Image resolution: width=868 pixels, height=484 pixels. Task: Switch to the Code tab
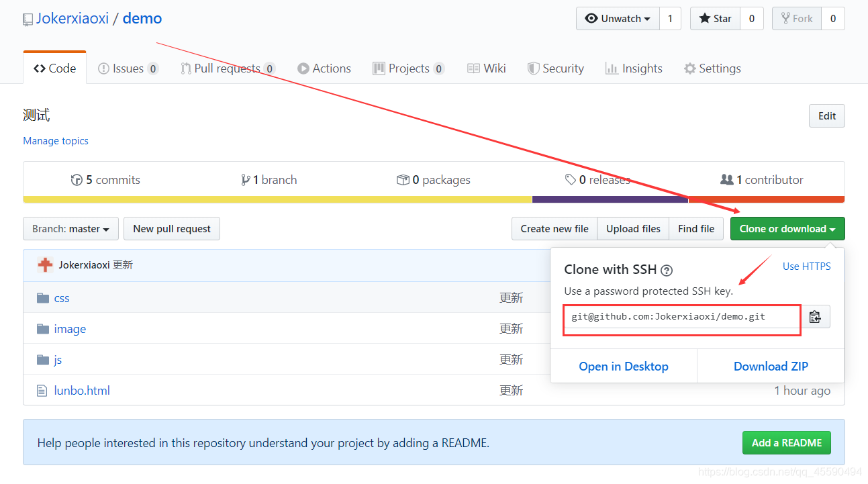(55, 68)
